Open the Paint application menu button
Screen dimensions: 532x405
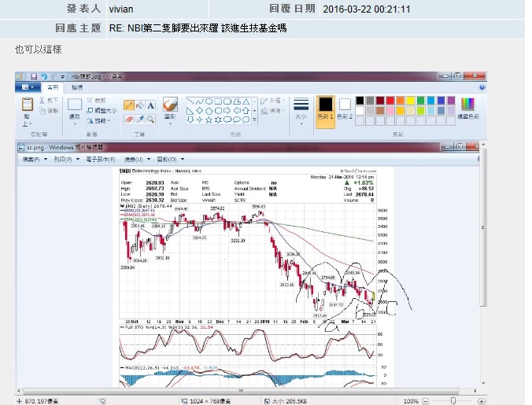(28, 87)
